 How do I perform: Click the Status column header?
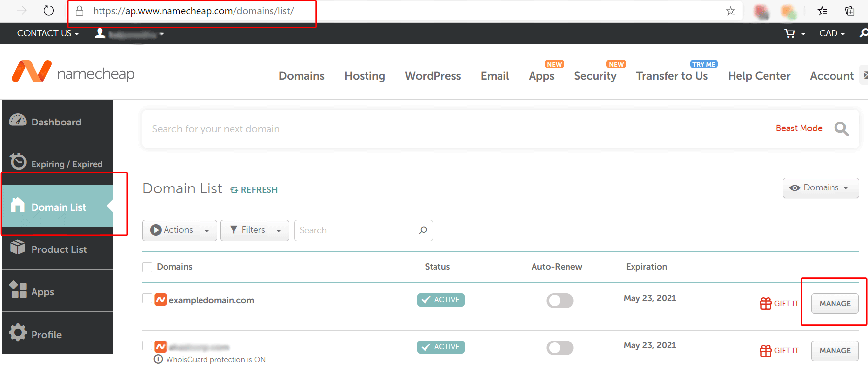pyautogui.click(x=437, y=267)
